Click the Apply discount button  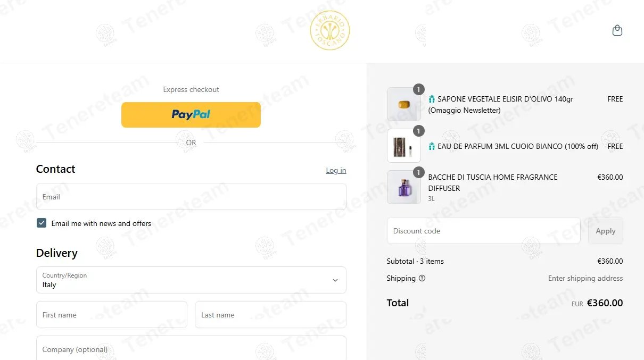click(x=606, y=231)
